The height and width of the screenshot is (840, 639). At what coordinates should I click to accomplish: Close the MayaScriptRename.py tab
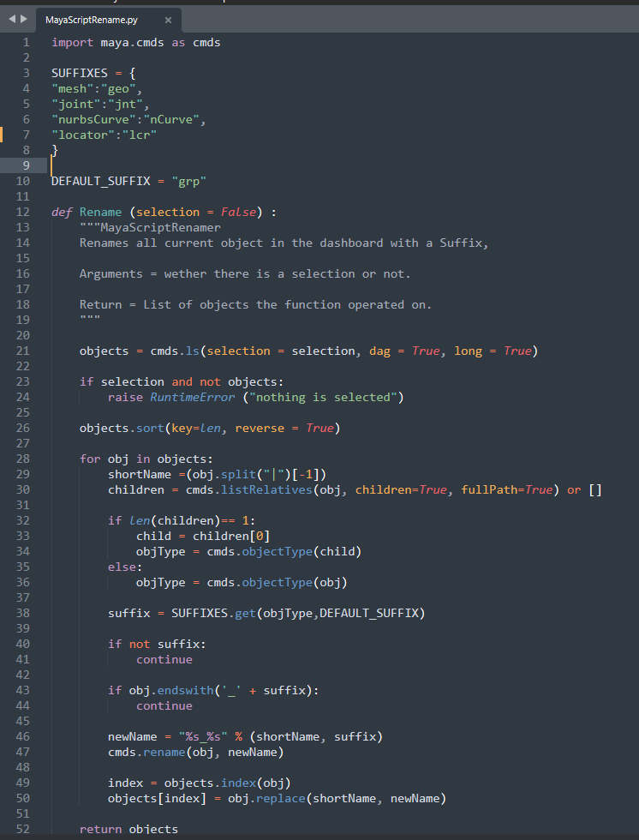pyautogui.click(x=168, y=20)
